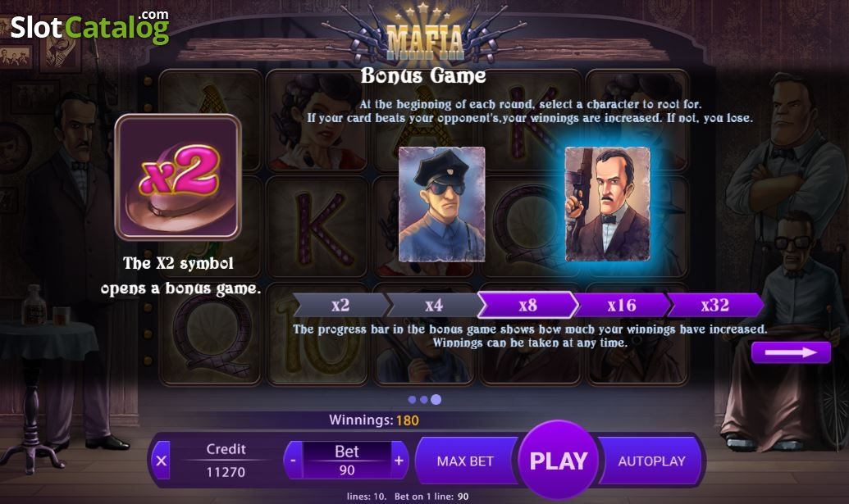The height and width of the screenshot is (504, 849).
Task: Increase bet with plus button
Action: pos(399,461)
